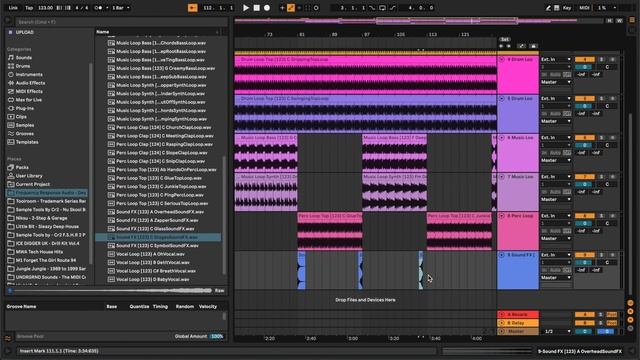Viewport: 640px width, 360px height.
Task: Click the Tap tempo button
Action: 29,8
